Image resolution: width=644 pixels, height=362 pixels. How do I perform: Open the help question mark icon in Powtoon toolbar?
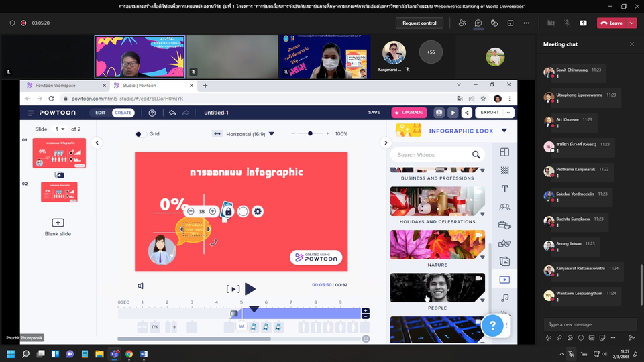click(x=152, y=113)
